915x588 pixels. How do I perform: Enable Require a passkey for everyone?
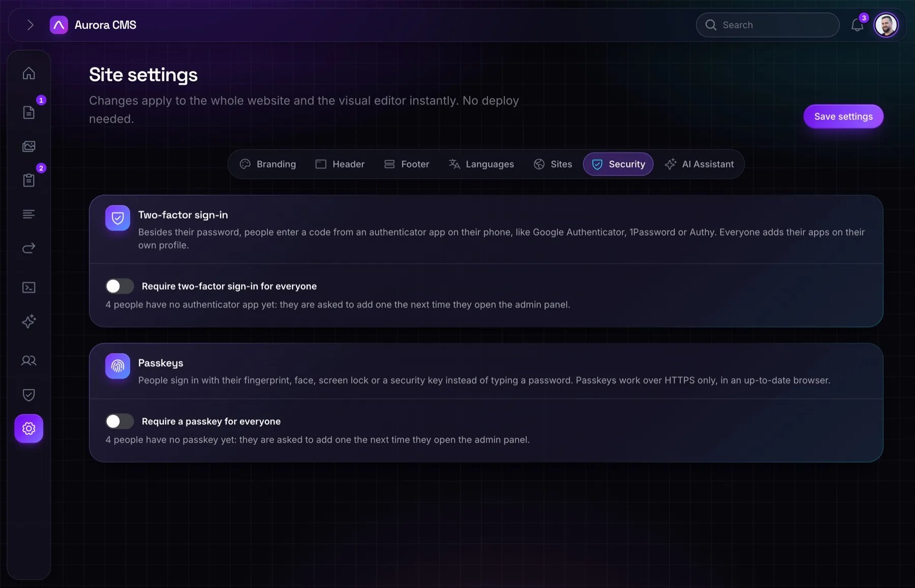click(x=119, y=421)
